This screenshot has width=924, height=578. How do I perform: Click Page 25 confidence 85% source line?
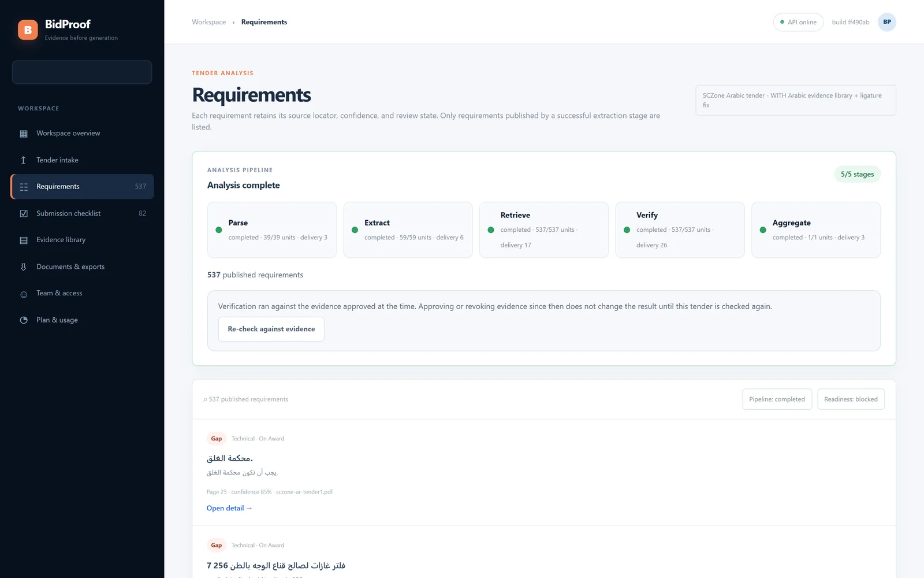pos(270,492)
